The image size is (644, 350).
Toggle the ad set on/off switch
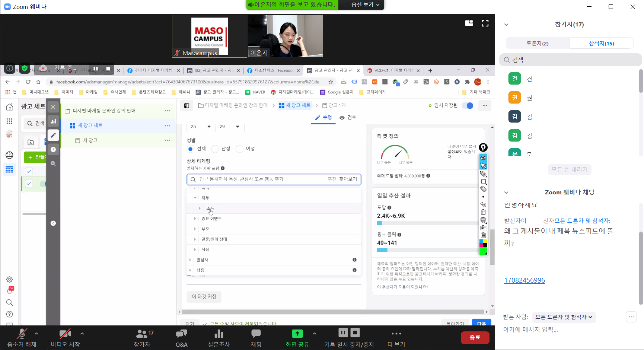468,106
